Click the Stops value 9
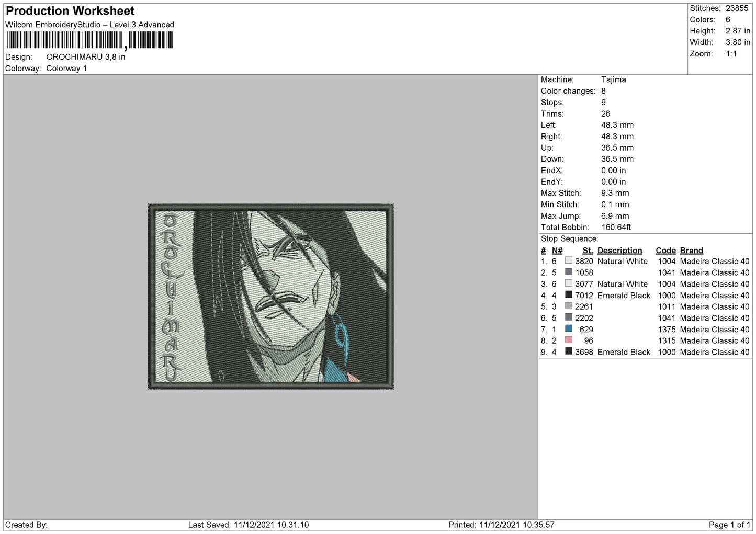This screenshot has height=534, width=756. click(x=603, y=103)
